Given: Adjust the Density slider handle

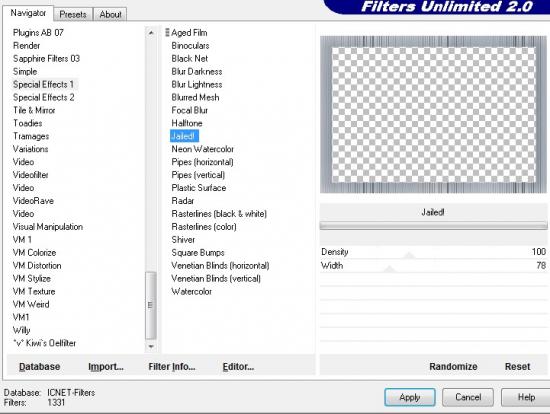Looking at the screenshot, I should pos(408,255).
